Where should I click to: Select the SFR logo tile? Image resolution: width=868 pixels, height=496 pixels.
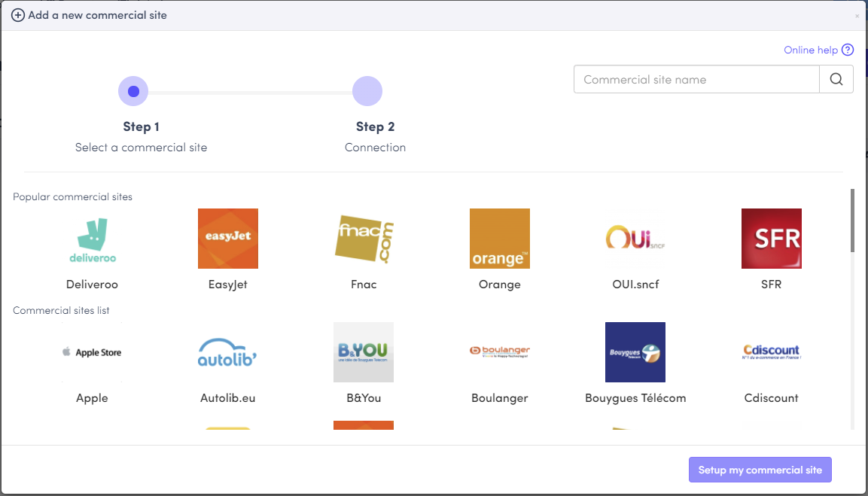point(772,239)
